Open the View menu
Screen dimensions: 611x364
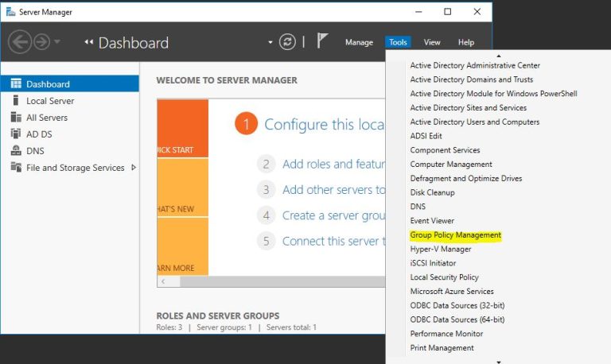coord(432,42)
